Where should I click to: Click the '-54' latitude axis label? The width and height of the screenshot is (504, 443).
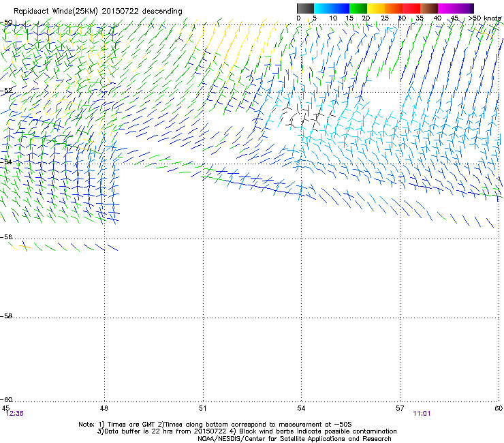click(6, 162)
